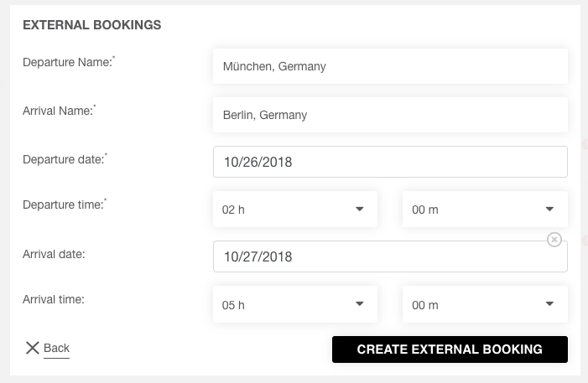
Task: Click the Departure time label
Action: coord(64,204)
